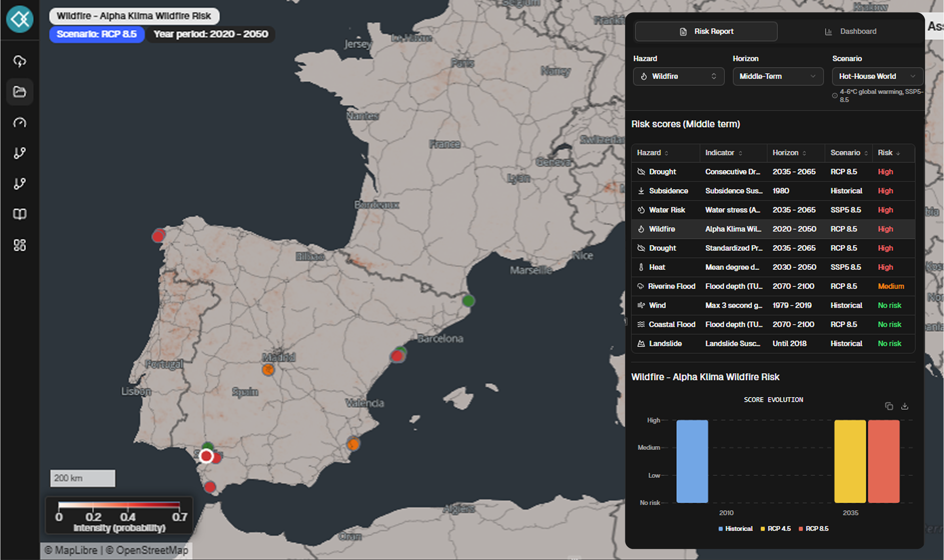The height and width of the screenshot is (560, 944).
Task: Click the Scenario: RCP 8.5 badge
Action: point(96,34)
